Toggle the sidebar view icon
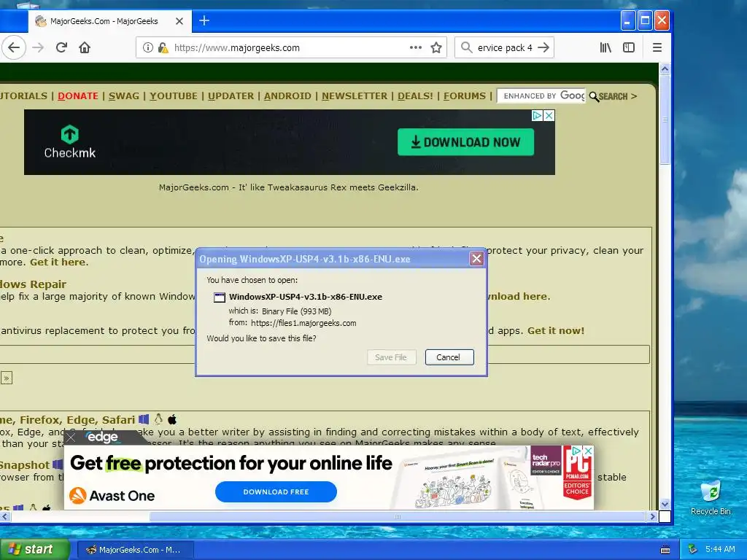The width and height of the screenshot is (747, 560). click(629, 47)
